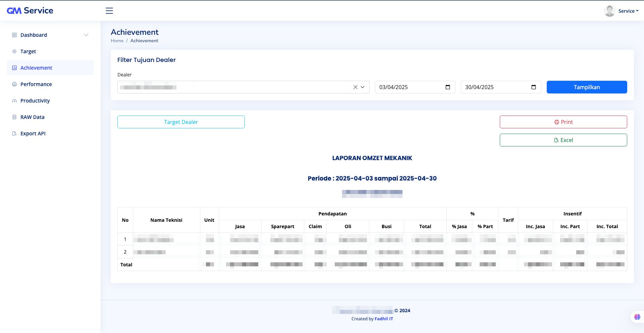Screen dimensions: 644x333
Task: Open the user avatar profile picture
Action: pos(609,11)
